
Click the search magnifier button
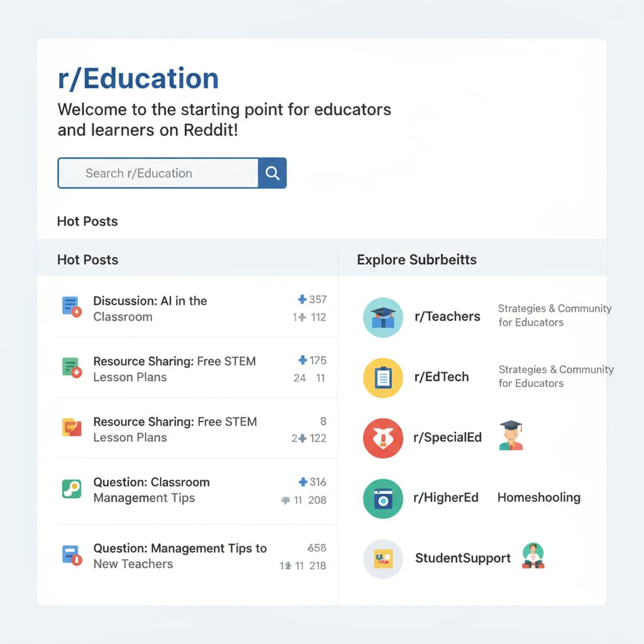[x=272, y=173]
